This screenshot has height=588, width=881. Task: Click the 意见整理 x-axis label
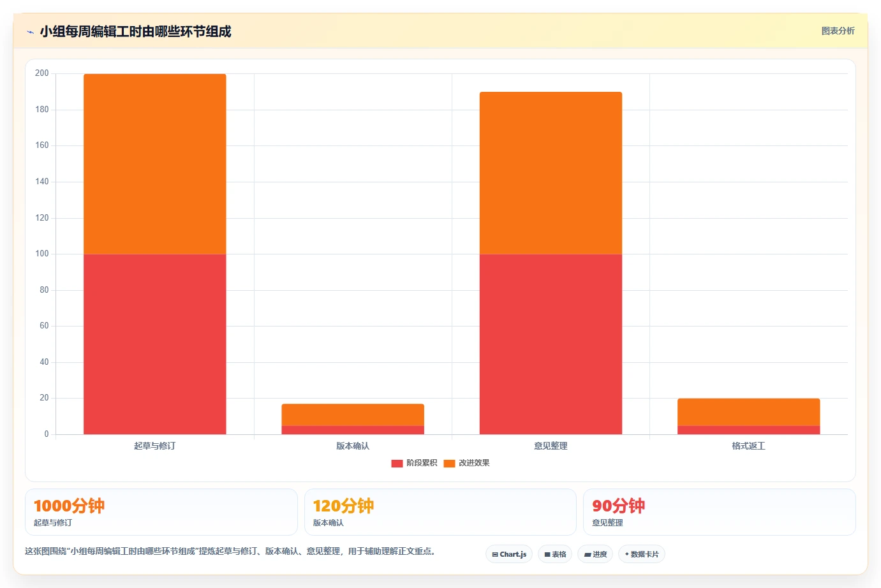coord(551,446)
